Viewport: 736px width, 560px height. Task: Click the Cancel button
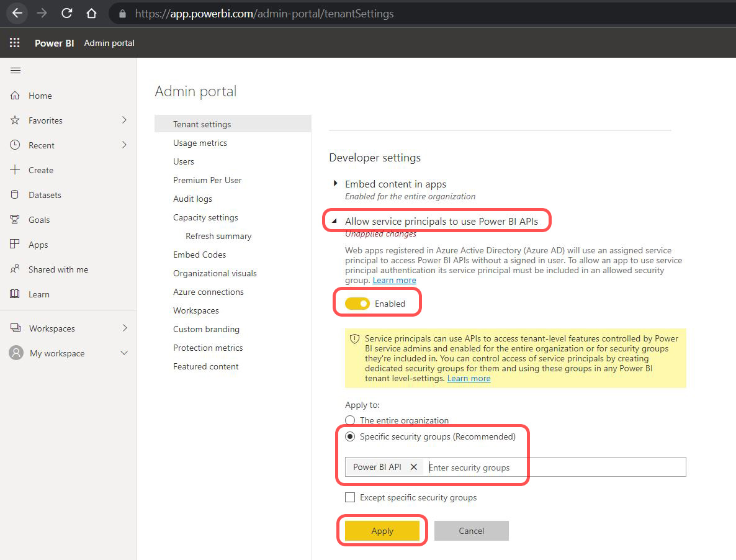click(x=471, y=531)
